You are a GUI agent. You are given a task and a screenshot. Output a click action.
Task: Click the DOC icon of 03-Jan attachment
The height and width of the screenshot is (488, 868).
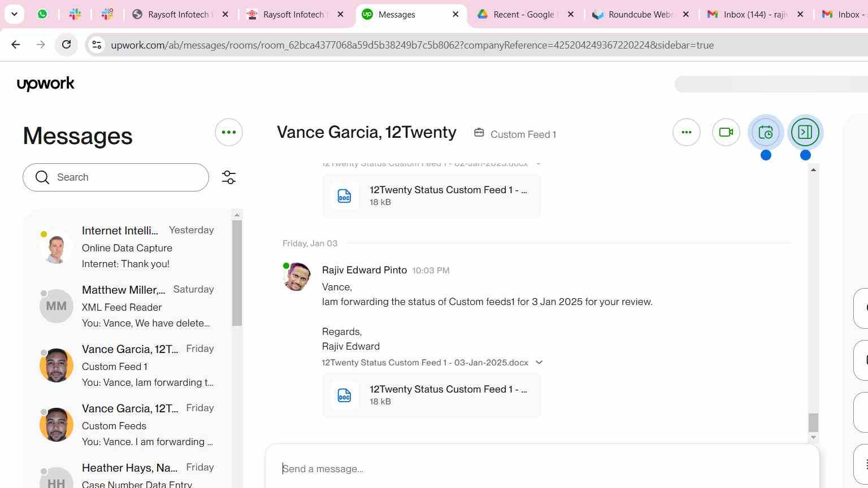click(x=344, y=395)
